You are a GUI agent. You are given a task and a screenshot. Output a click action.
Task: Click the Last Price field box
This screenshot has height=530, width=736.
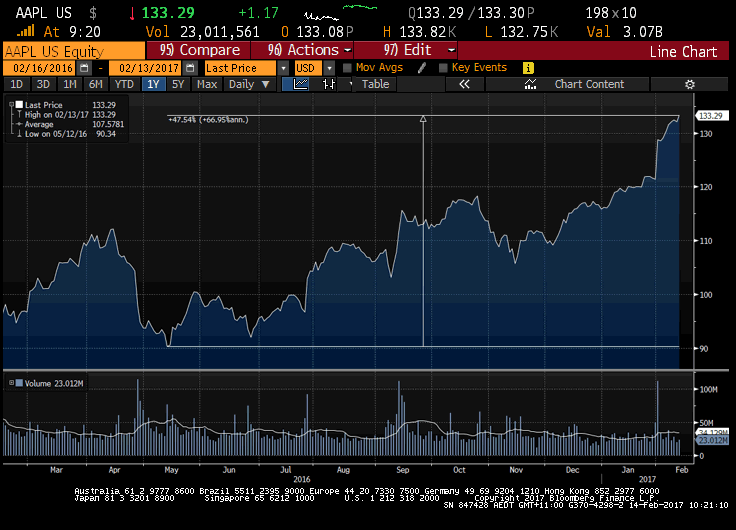pyautogui.click(x=241, y=68)
